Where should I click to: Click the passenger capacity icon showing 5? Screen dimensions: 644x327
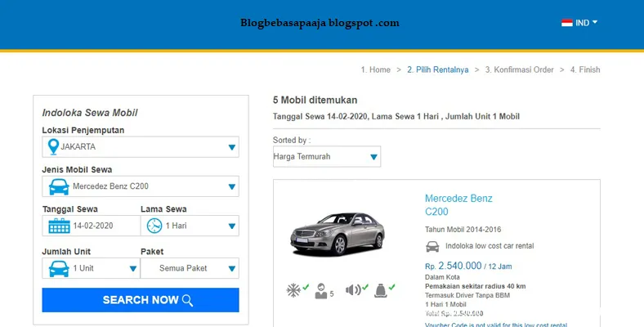pos(320,291)
